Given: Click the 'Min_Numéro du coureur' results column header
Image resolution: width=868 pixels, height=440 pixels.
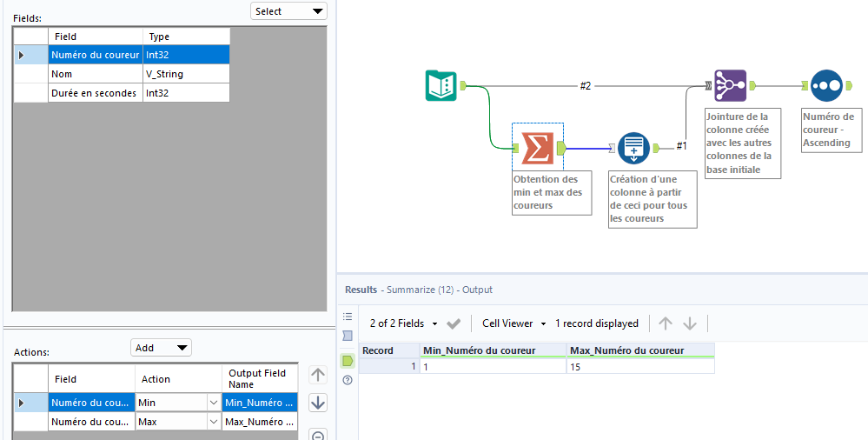Looking at the screenshot, I should click(493, 350).
